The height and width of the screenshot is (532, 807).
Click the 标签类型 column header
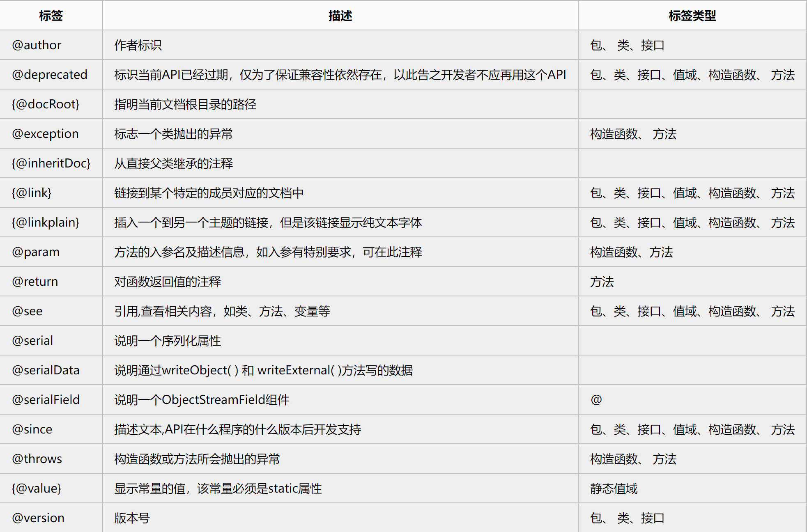[692, 16]
